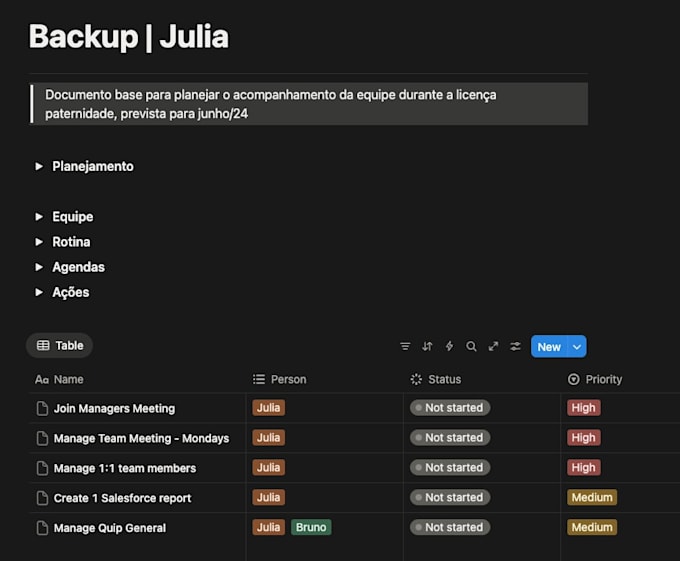
Task: Select the Julia tag in Join Managers Meeting row
Action: [x=268, y=408]
